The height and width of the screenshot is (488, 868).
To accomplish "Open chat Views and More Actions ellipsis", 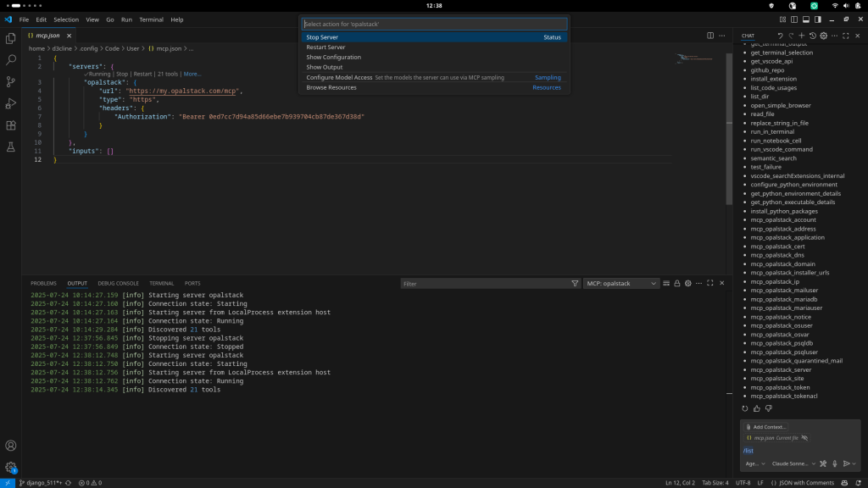I will pyautogui.click(x=835, y=36).
